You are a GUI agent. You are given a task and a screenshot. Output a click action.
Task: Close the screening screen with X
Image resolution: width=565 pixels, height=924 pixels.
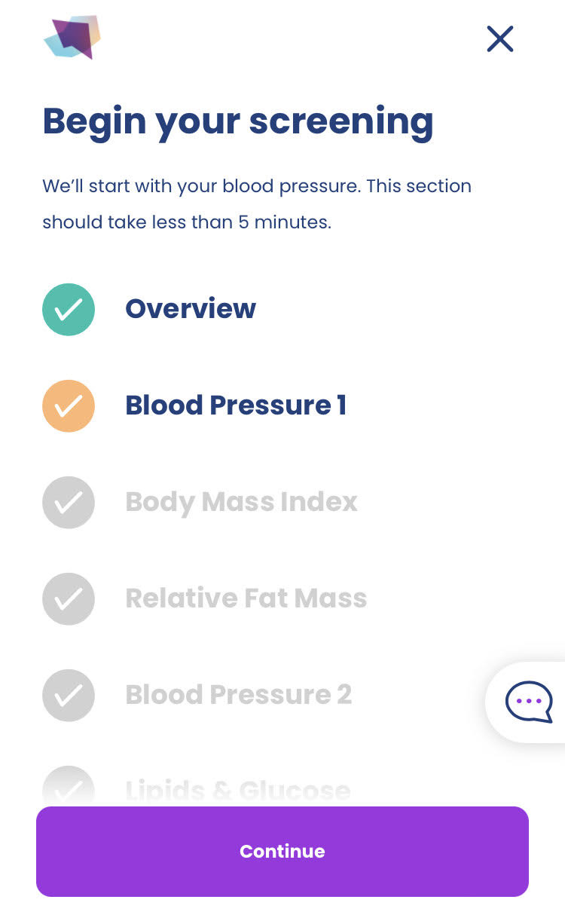pyautogui.click(x=500, y=38)
